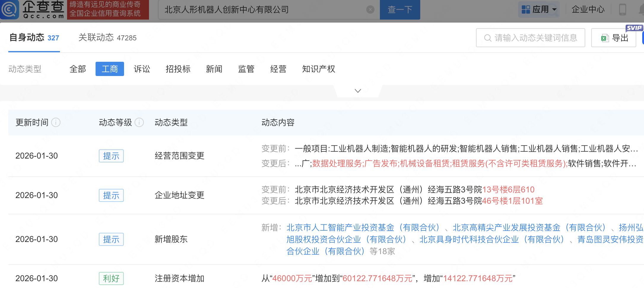Open the 应用 apps dropdown menu
Viewport: 644px width, 288px height.
point(539,10)
